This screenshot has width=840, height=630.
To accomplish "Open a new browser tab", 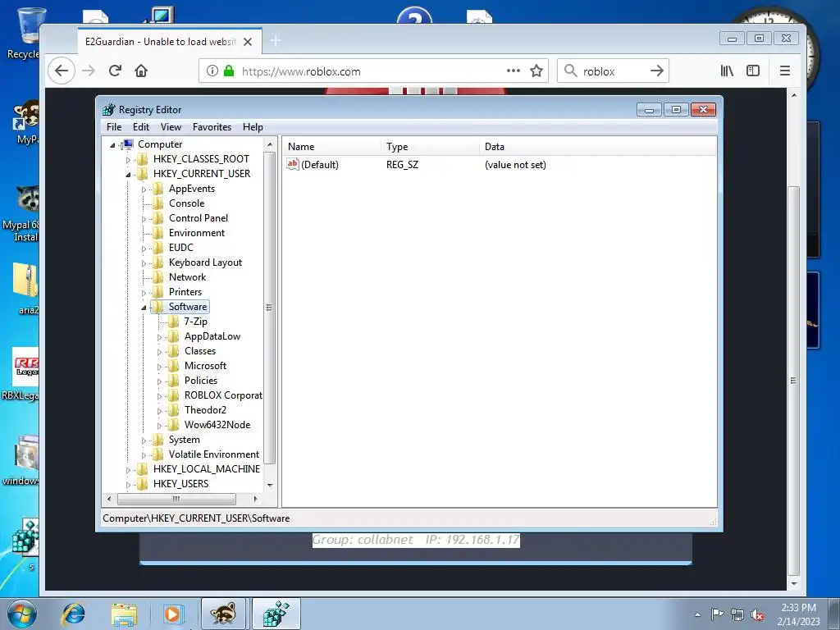I will [x=276, y=41].
